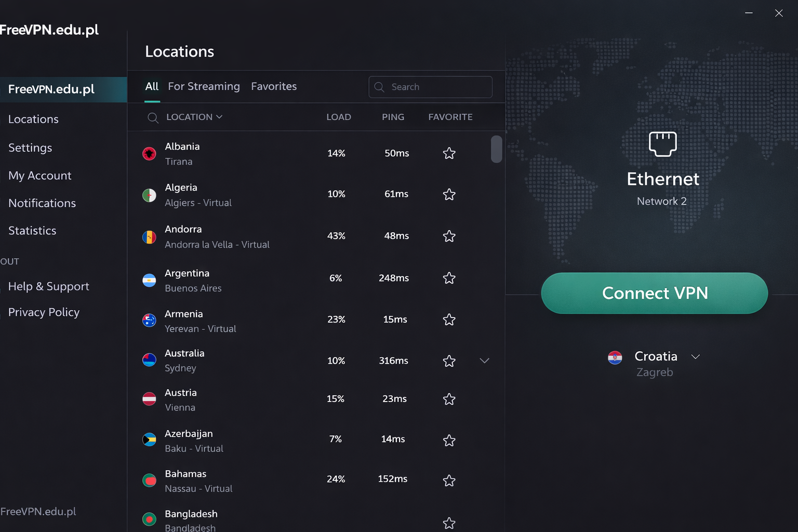Click the Bahamas flag icon
This screenshot has width=798, height=532.
click(149, 481)
